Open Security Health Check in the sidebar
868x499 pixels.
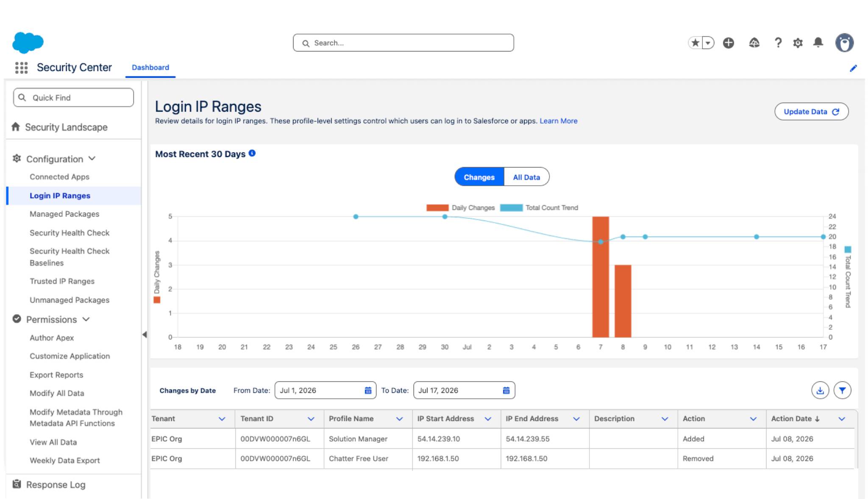point(70,233)
